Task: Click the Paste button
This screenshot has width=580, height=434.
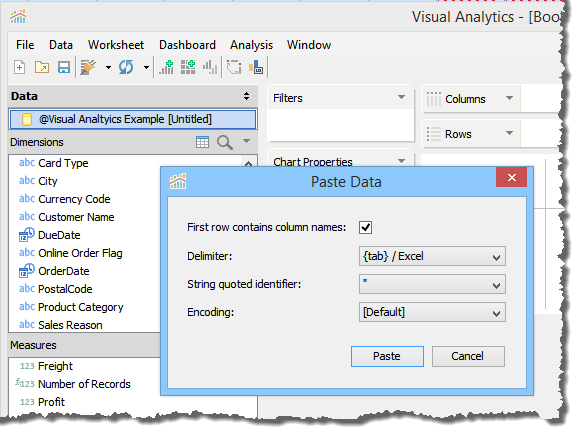Action: click(387, 356)
